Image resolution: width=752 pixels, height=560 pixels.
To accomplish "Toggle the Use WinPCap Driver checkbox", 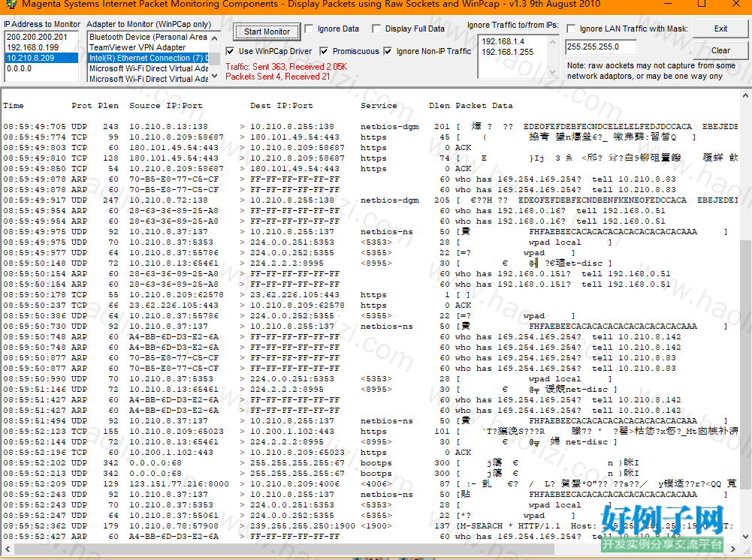I will (230, 51).
